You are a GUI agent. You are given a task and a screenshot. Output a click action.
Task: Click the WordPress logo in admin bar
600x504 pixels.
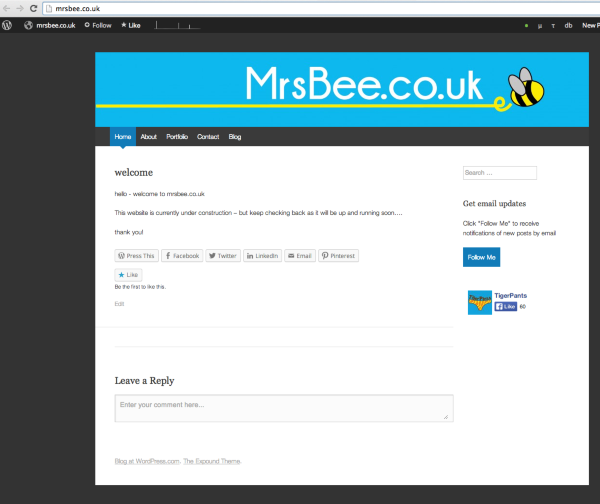click(x=8, y=25)
